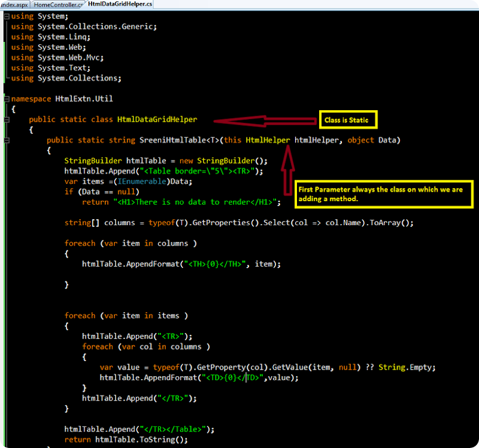Click the HtmlHelper parameter type
Viewport: 479px width, 448px height.
click(268, 140)
